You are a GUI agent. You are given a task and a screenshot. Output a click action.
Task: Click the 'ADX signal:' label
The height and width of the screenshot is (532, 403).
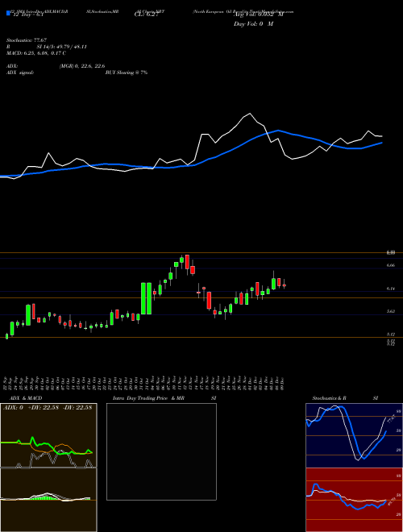[20, 73]
